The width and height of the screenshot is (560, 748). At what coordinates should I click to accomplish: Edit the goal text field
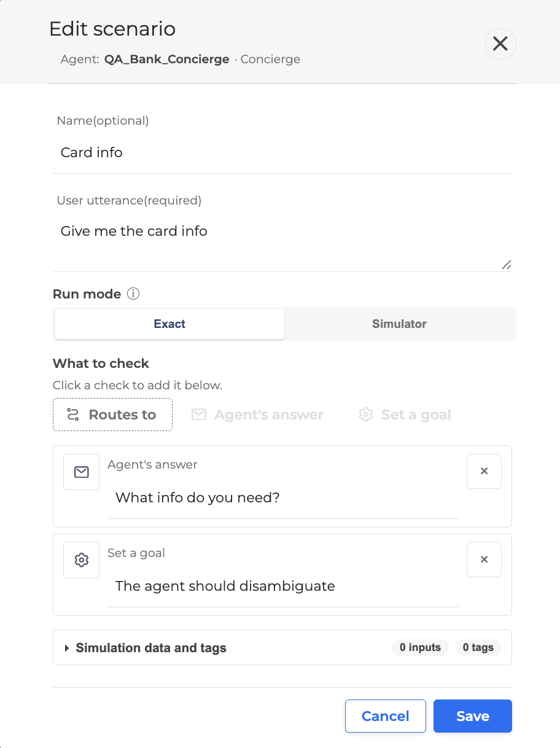click(283, 586)
